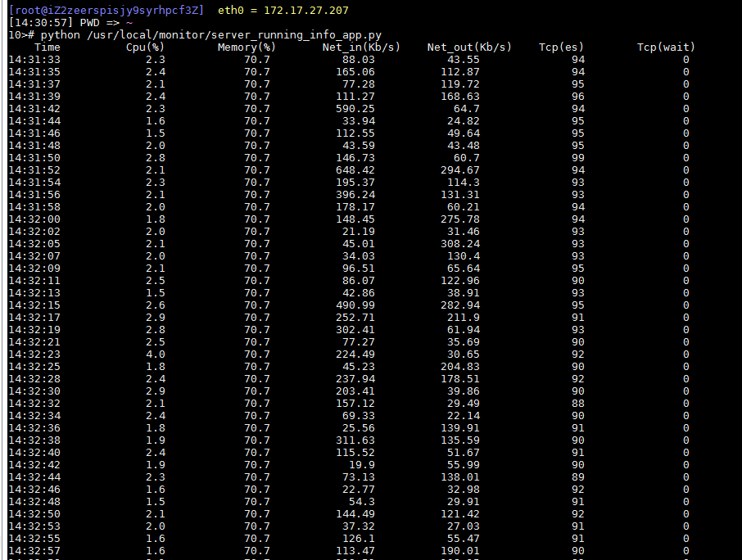
Task: Click the 14:31:50 time entry
Action: coord(34,158)
